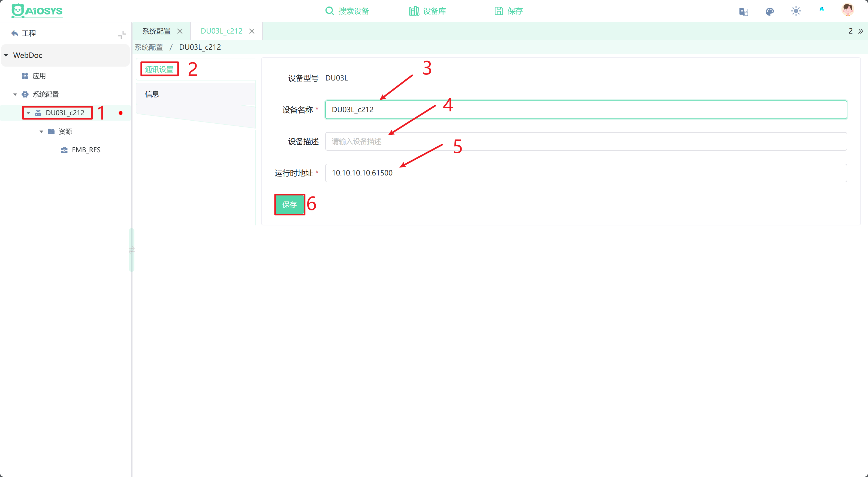Screen dimensions: 868x477
Task: Click the language translate icon
Action: tap(743, 11)
